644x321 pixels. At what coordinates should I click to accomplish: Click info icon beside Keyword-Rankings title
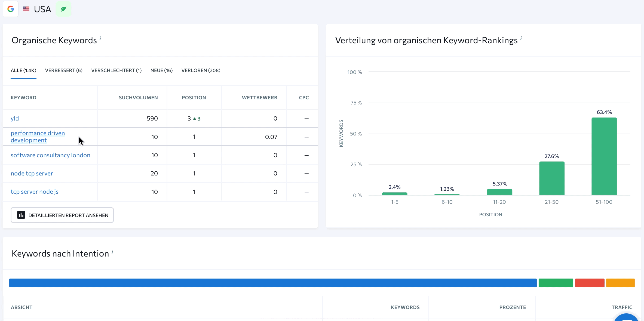[x=521, y=38]
